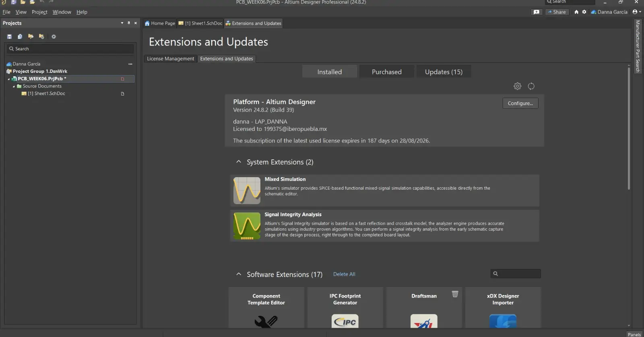Open the Manufacturer Part Search side panel tab

638,46
